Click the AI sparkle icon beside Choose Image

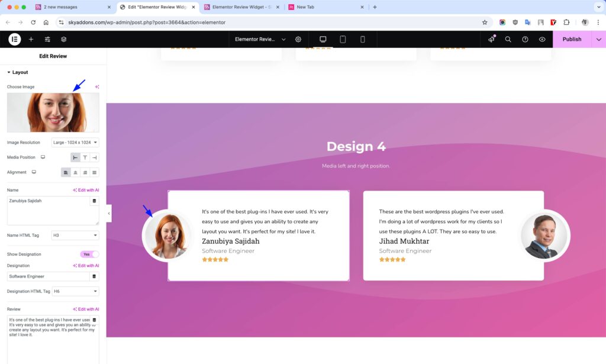(x=96, y=86)
